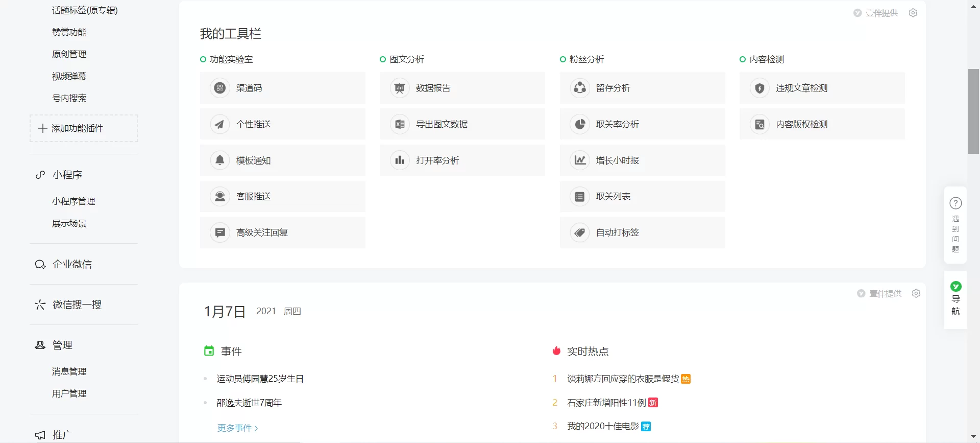Image resolution: width=980 pixels, height=443 pixels.
Task: Expand 更多事件 link with chevron
Action: [237, 428]
